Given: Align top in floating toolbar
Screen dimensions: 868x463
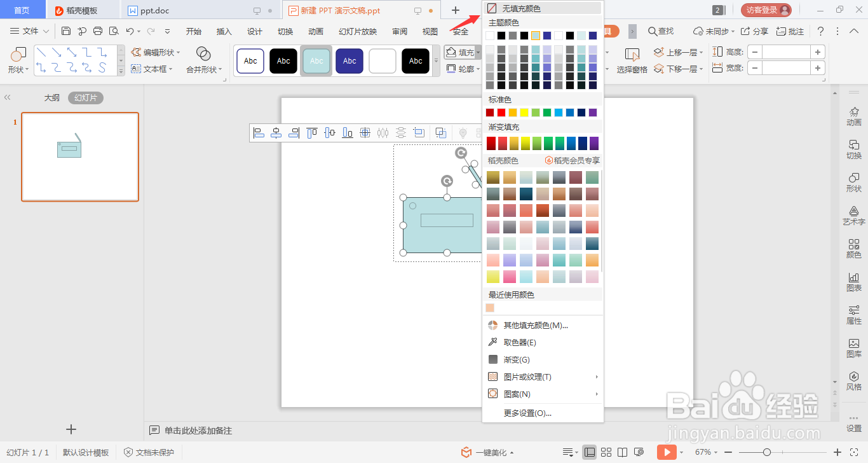Looking at the screenshot, I should pos(312,133).
